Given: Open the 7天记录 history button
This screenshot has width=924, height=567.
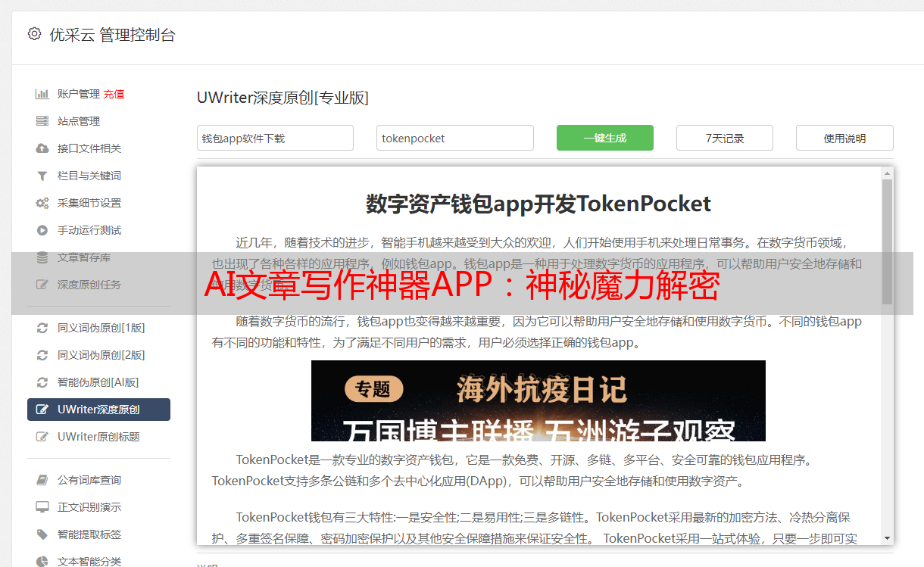Looking at the screenshot, I should pos(725,138).
